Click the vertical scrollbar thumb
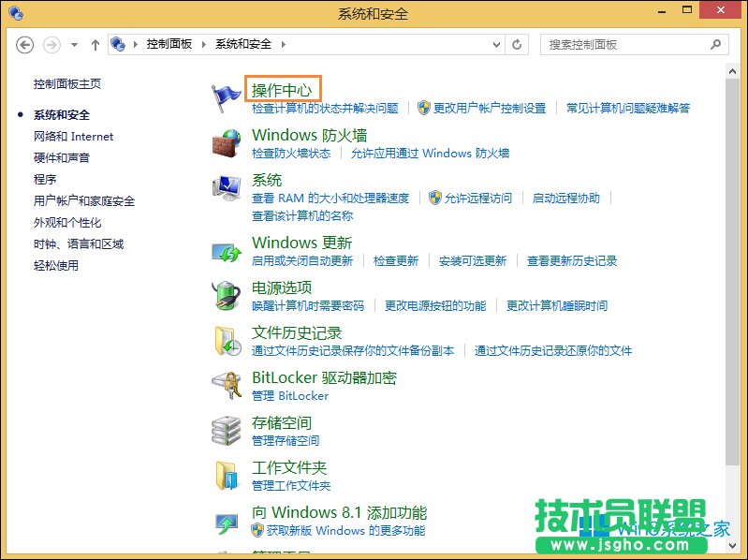748x560 pixels. point(732,272)
